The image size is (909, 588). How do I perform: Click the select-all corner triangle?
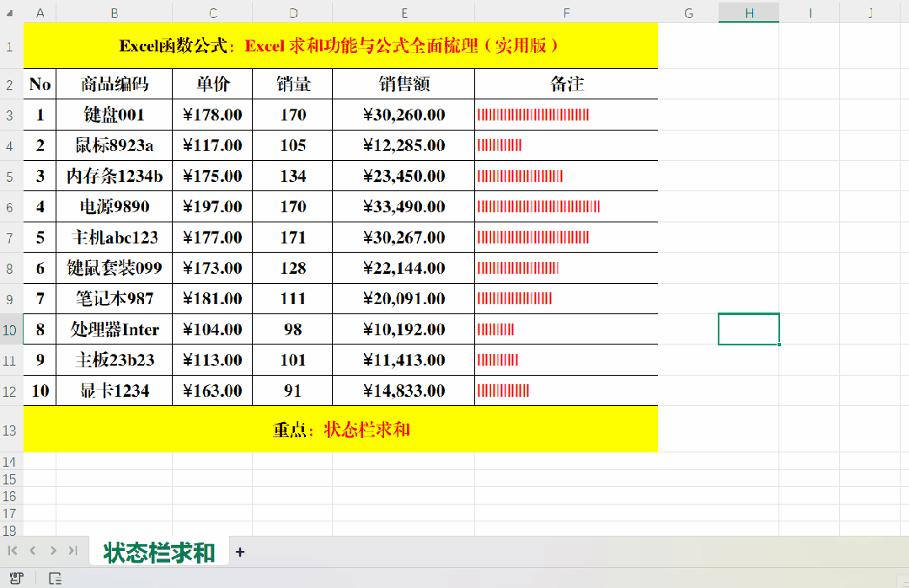9,13
